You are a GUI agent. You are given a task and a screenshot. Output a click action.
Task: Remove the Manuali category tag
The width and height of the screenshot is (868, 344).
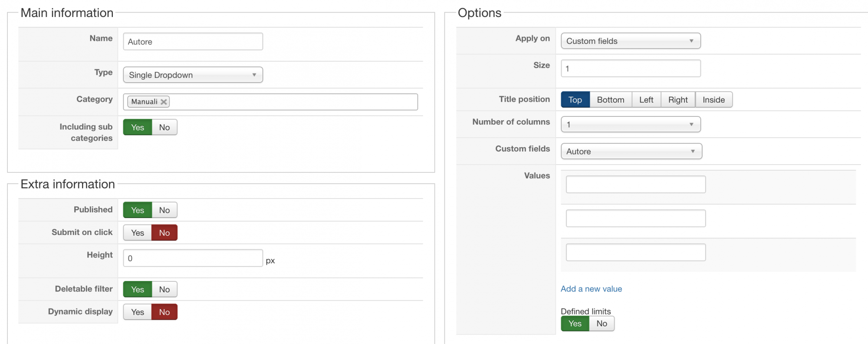(164, 102)
